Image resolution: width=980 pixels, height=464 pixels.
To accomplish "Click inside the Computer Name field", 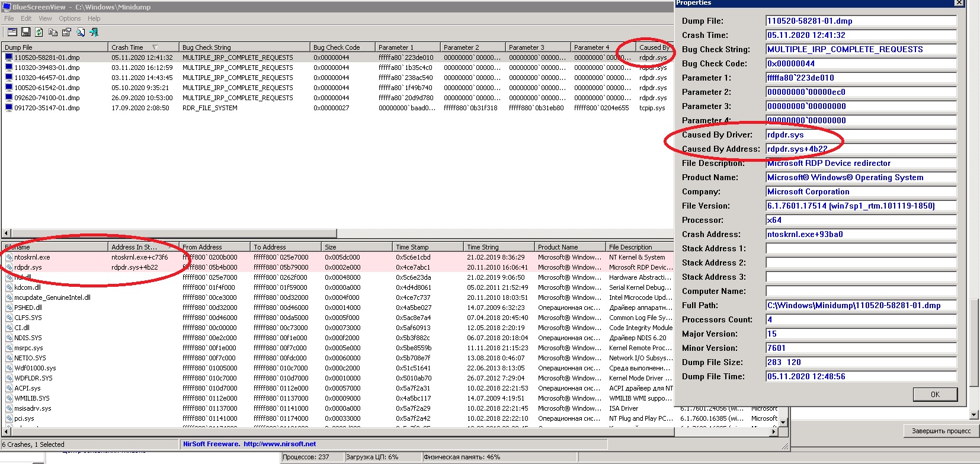I will [x=861, y=291].
